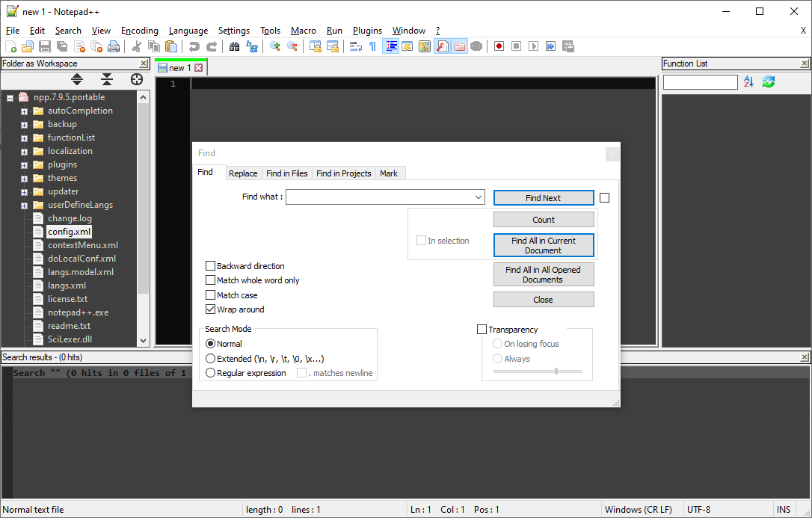Viewport: 812px width, 518px height.
Task: Expand the autoCompletion folder
Action: (24, 111)
